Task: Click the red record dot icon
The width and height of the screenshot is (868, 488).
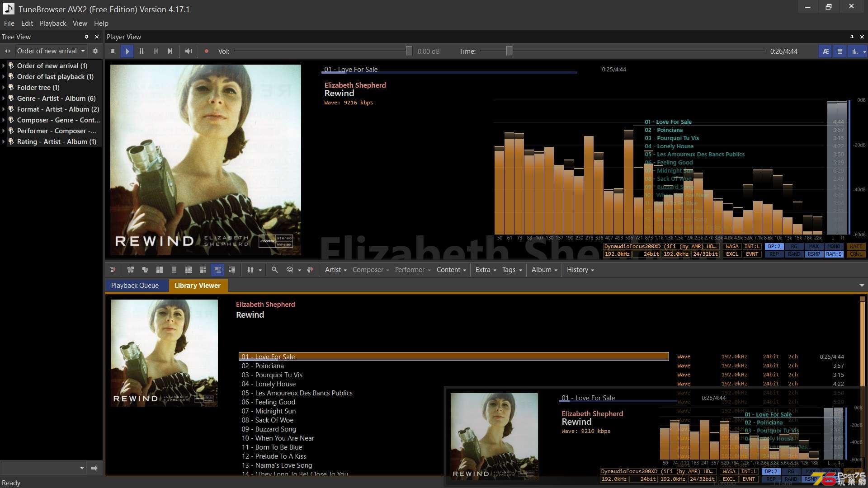Action: point(207,52)
